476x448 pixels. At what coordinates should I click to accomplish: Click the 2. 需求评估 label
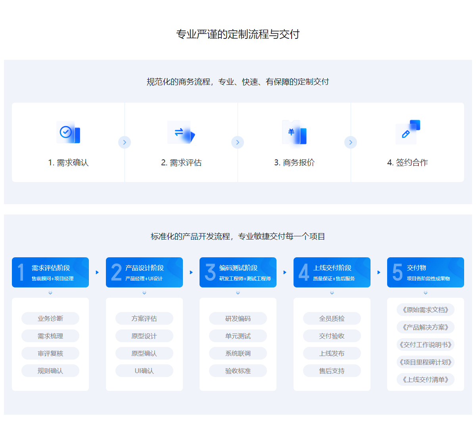[181, 163]
